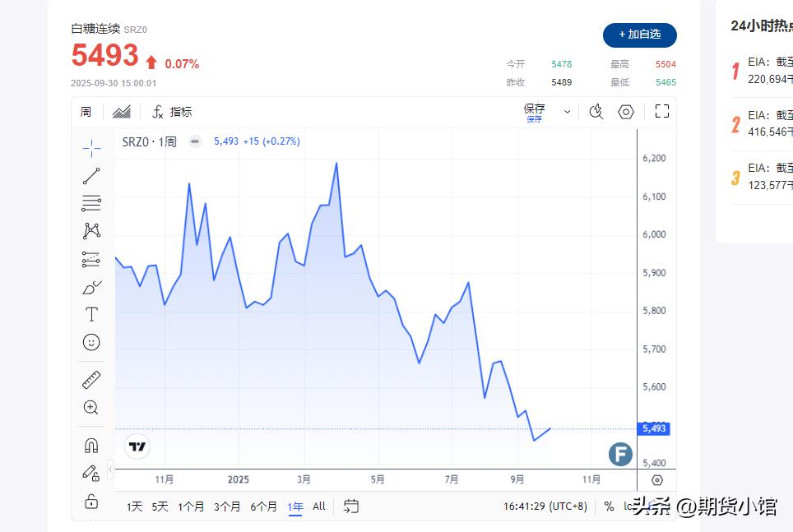
Task: Click the 加自选 add to watchlist button
Action: coord(639,35)
